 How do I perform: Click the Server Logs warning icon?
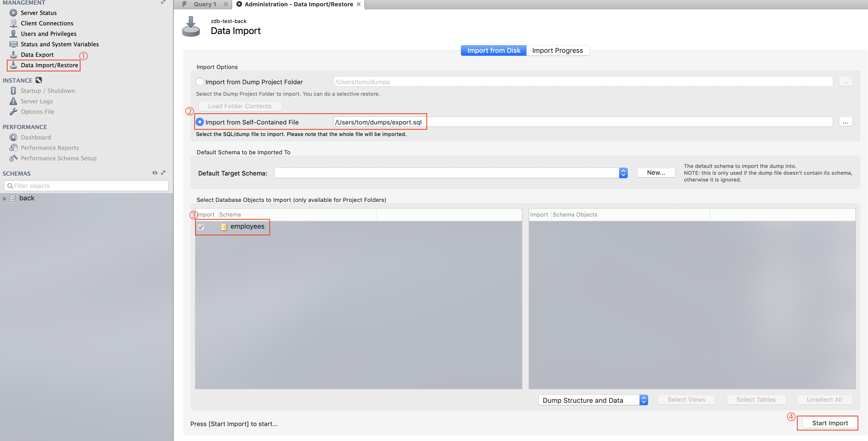tap(13, 101)
